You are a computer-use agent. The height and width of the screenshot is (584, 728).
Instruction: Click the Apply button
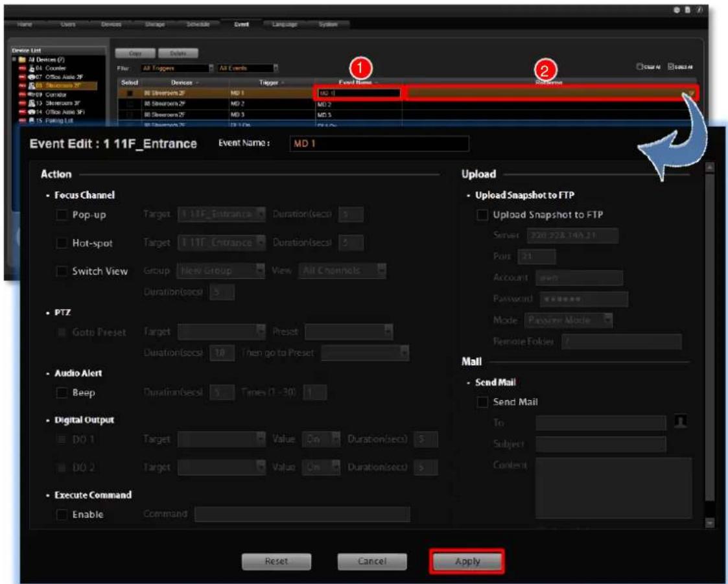click(x=467, y=561)
